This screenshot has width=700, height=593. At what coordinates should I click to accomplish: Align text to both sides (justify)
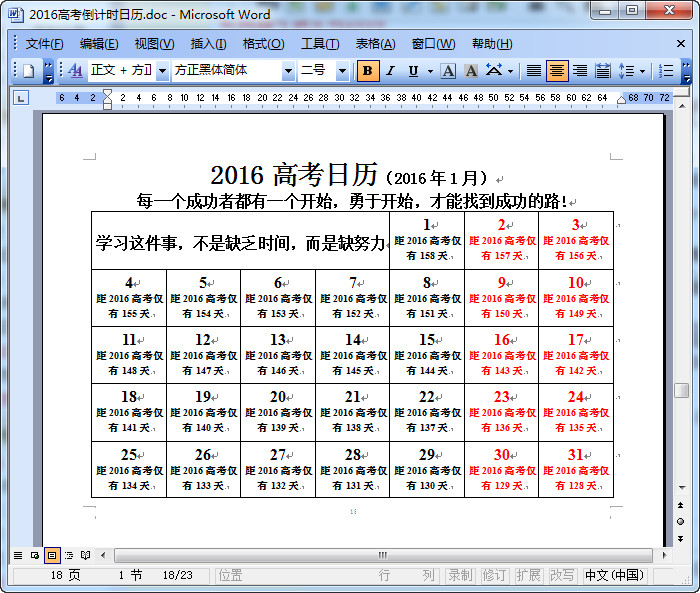533,71
